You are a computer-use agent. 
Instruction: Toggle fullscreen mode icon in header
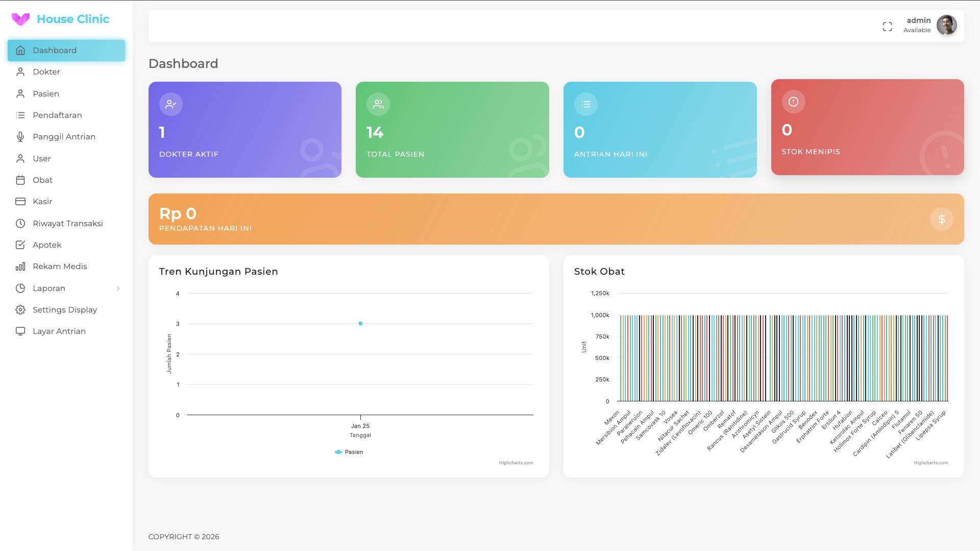pyautogui.click(x=887, y=27)
